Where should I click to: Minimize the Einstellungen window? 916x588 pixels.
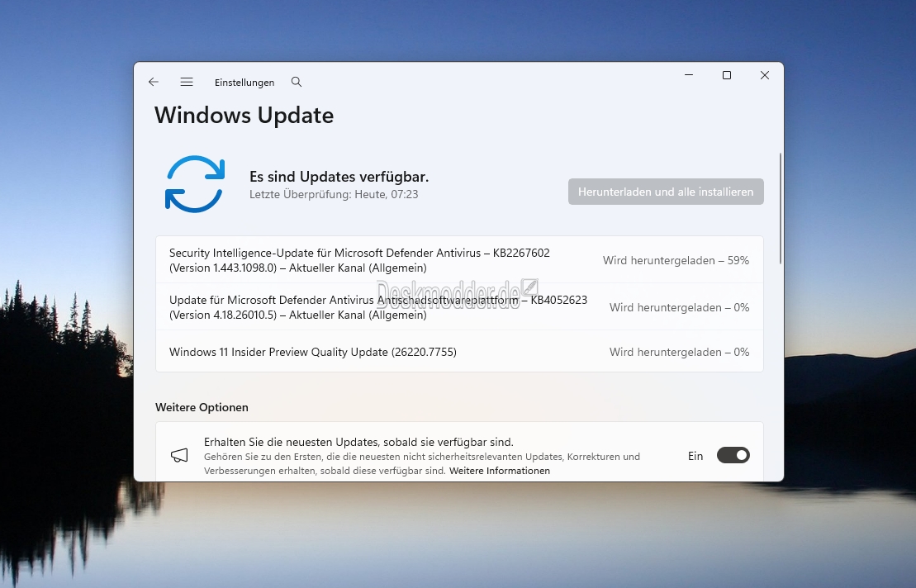point(689,75)
